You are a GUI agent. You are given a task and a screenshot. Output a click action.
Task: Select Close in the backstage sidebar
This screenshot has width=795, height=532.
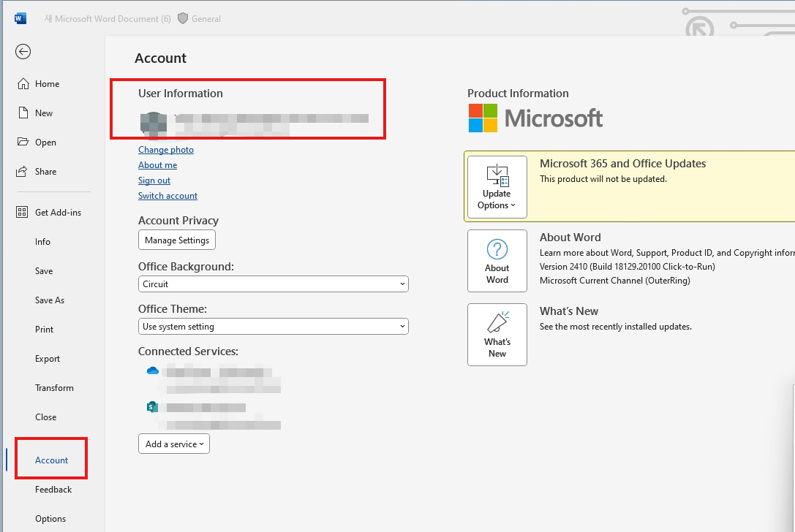tap(45, 417)
